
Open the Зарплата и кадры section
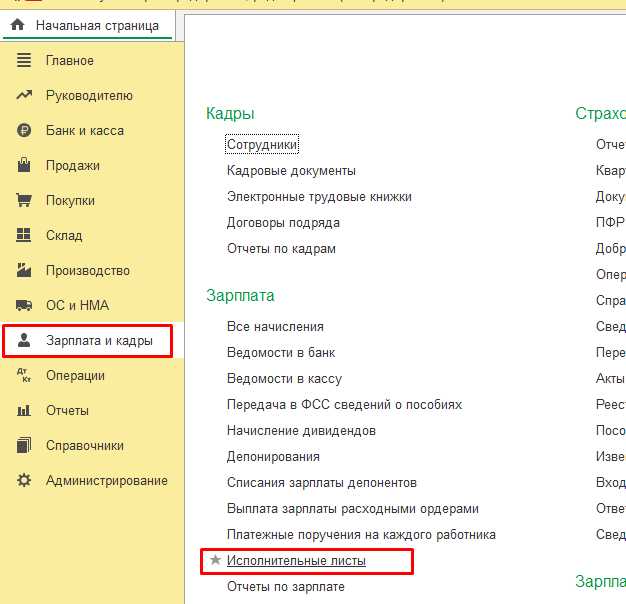coord(99,341)
